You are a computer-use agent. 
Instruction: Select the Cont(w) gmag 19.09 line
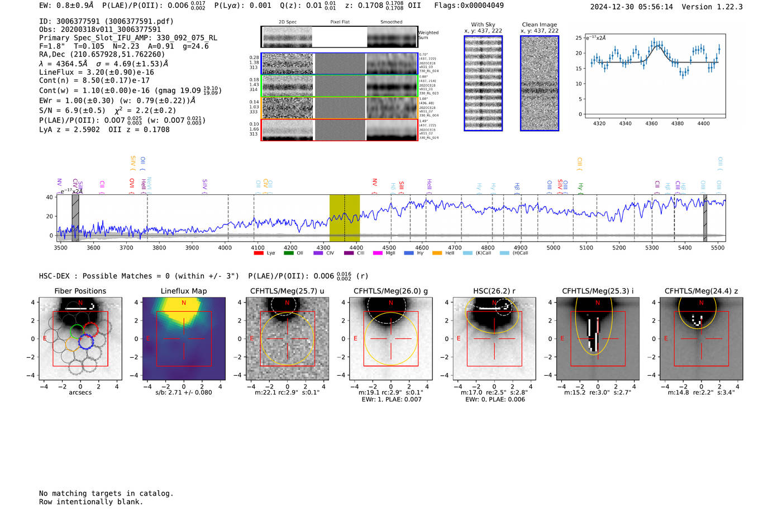point(130,90)
